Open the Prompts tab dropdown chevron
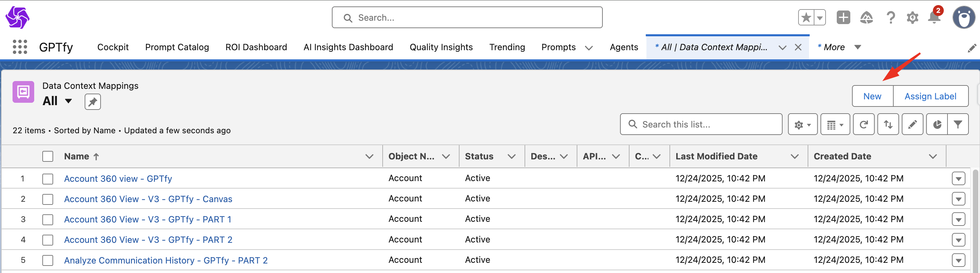980x273 pixels. click(x=589, y=47)
